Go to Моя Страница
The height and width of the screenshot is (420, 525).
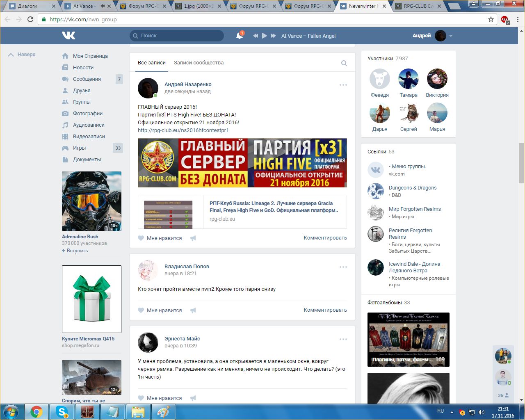[90, 56]
